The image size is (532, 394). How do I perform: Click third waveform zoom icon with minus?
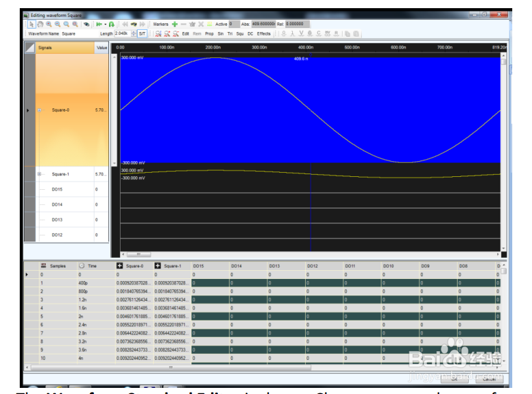tap(176, 33)
